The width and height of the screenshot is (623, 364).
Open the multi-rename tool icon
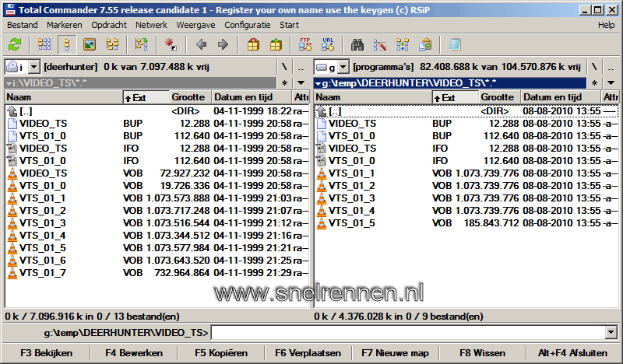click(x=380, y=44)
